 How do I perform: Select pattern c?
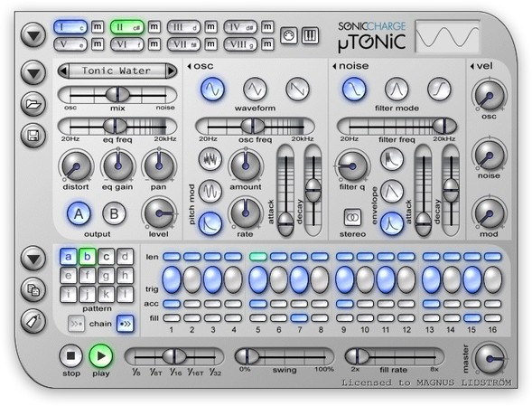(107, 257)
